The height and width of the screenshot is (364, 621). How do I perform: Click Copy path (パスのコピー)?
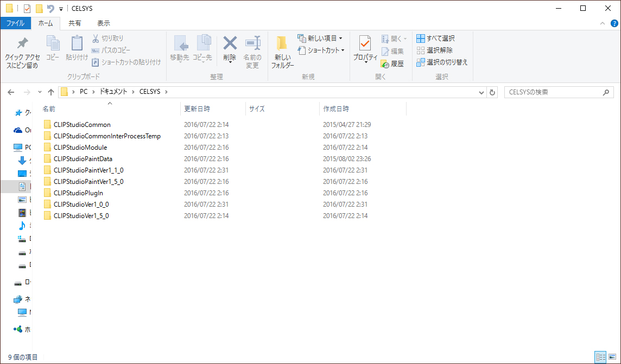click(x=111, y=50)
